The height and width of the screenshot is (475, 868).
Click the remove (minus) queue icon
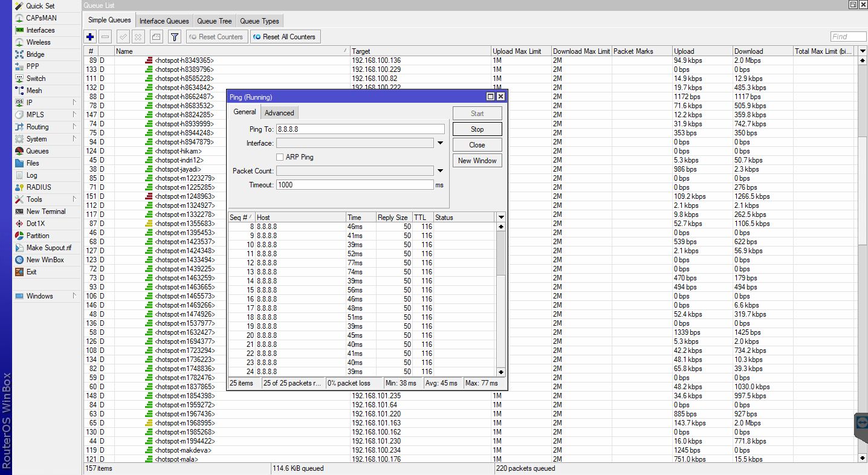(105, 37)
